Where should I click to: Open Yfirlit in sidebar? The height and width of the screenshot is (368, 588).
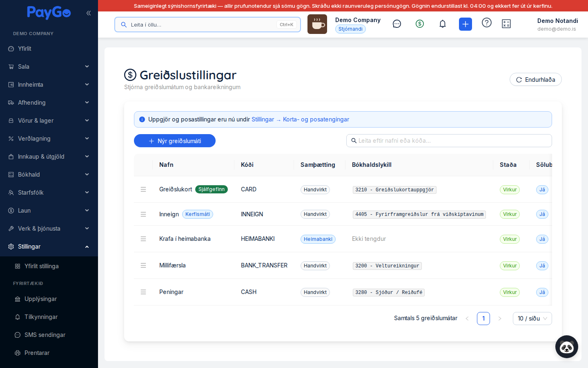tap(49, 49)
